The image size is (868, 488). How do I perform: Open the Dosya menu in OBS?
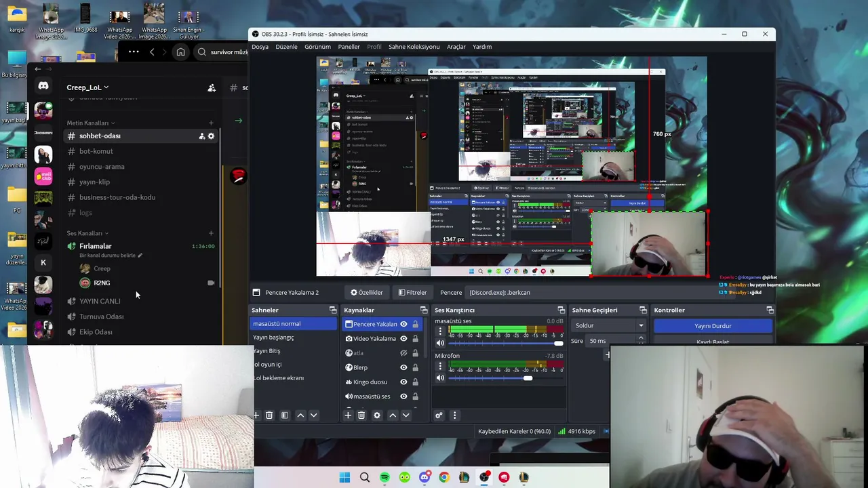(x=260, y=47)
